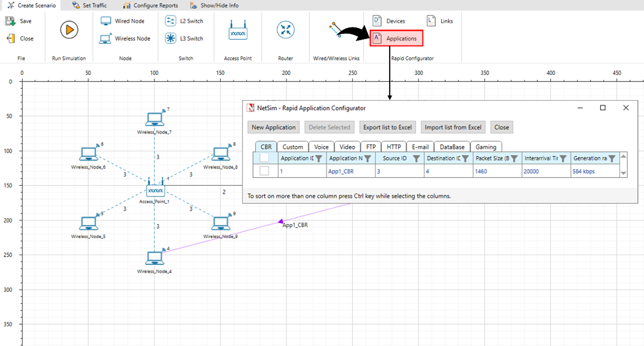Open filter dropdown for Packet Size column
The width and height of the screenshot is (644, 346).
coord(514,158)
